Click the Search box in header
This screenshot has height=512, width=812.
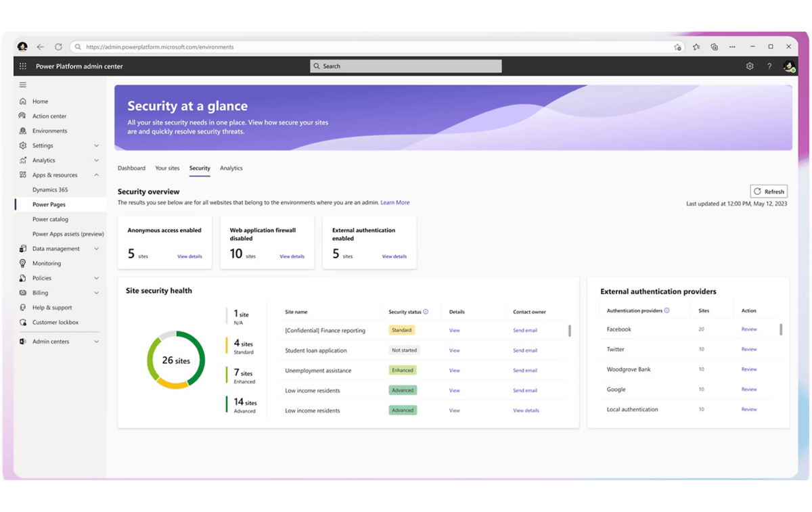(406, 66)
